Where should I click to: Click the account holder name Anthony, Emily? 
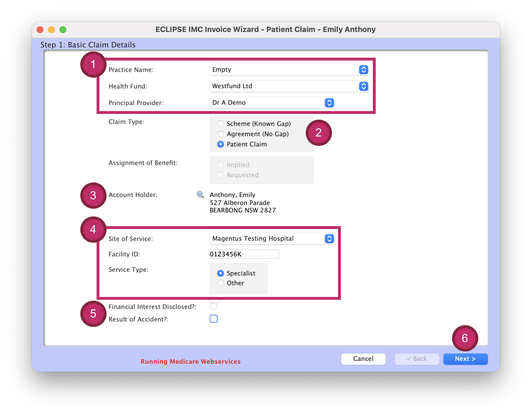click(233, 195)
